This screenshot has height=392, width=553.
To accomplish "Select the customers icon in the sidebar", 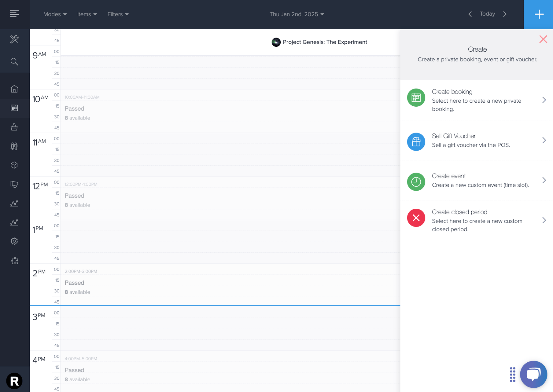I will (x=14, y=146).
